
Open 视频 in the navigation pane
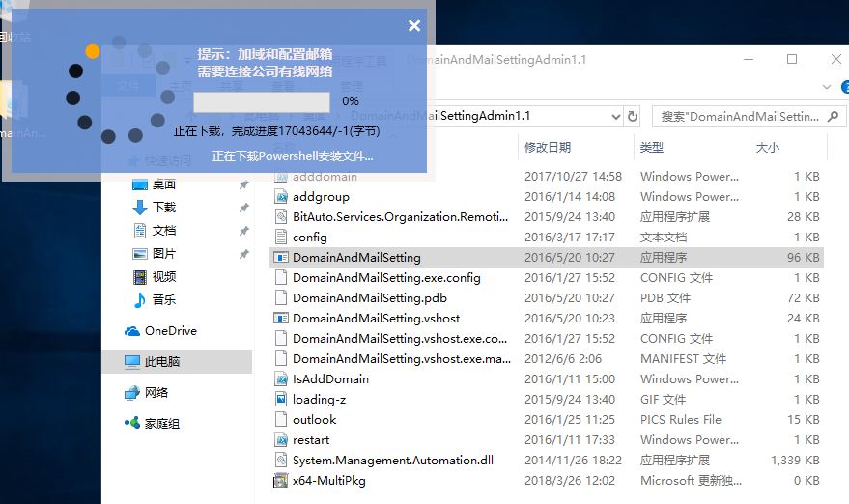pos(163,277)
